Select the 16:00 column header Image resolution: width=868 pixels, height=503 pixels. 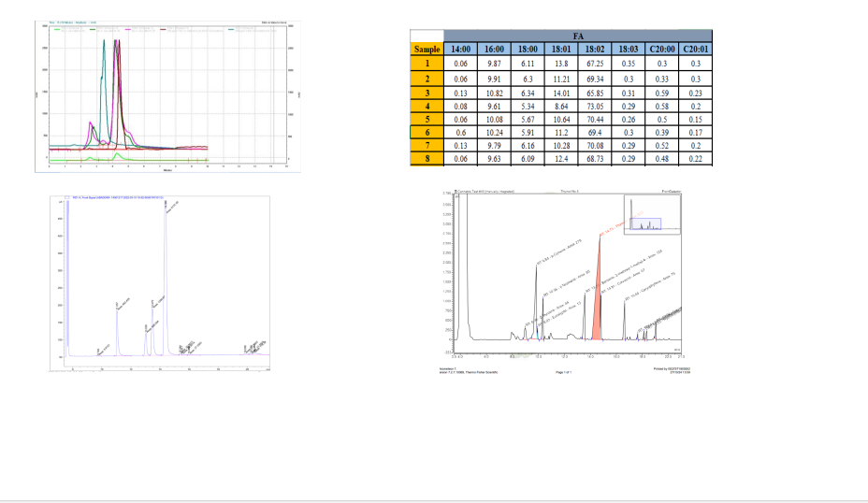(x=495, y=49)
